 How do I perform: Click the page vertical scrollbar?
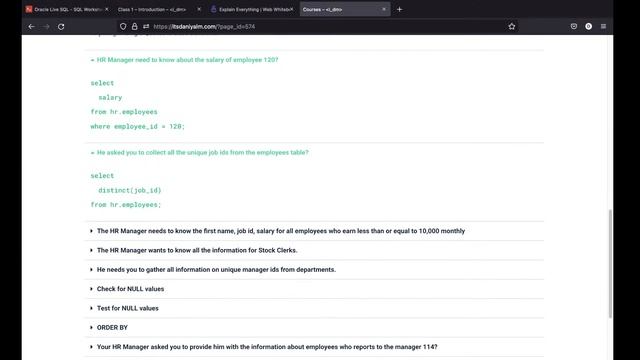tap(610, 263)
